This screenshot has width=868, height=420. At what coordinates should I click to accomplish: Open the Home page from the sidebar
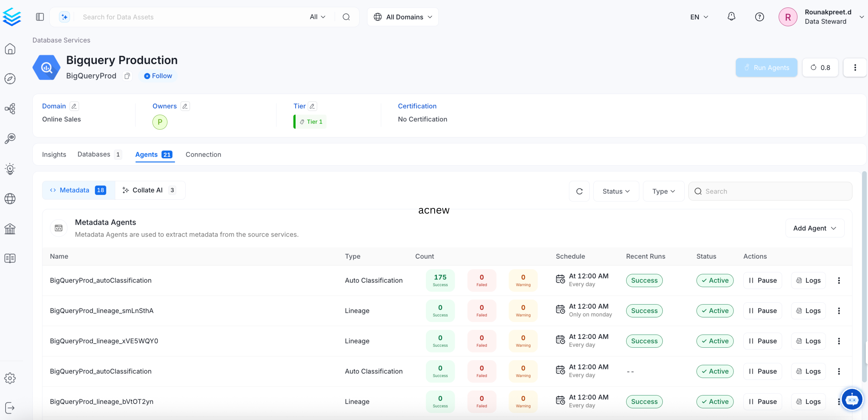pos(10,49)
